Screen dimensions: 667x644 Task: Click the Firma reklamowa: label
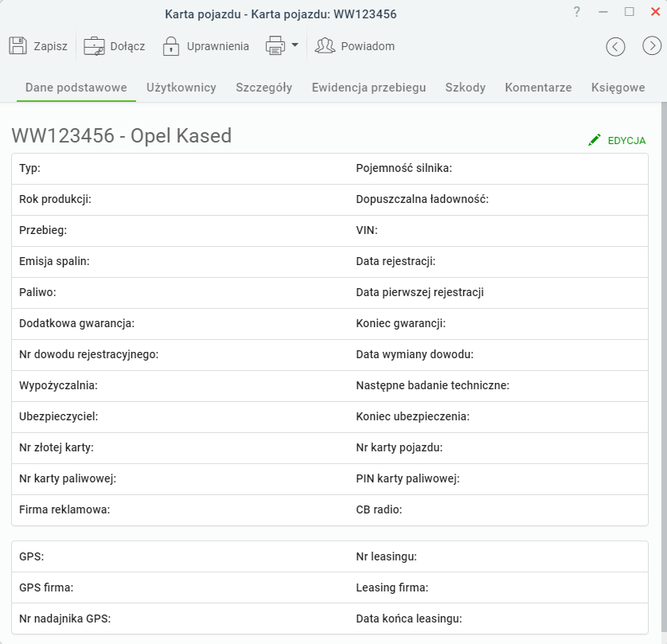(64, 509)
